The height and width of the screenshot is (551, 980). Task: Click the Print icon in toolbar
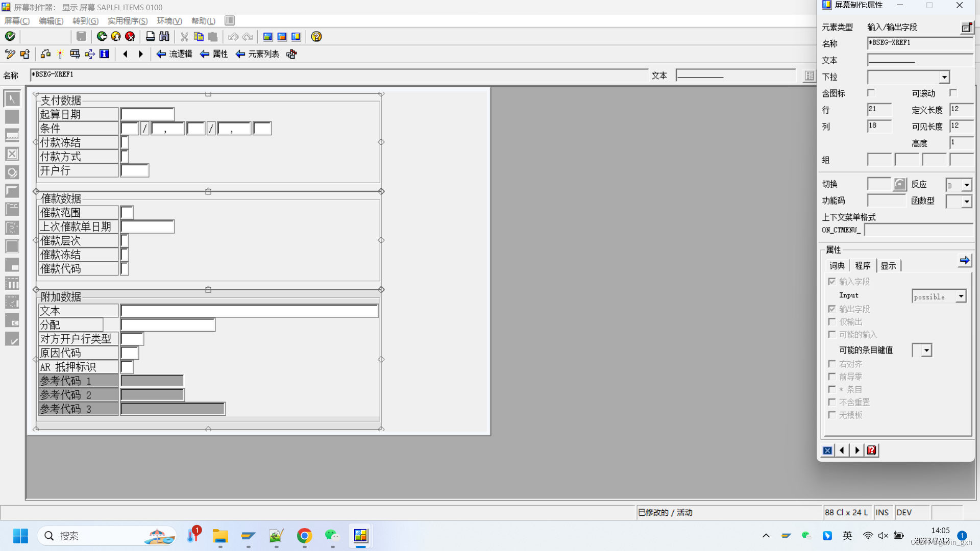(150, 36)
